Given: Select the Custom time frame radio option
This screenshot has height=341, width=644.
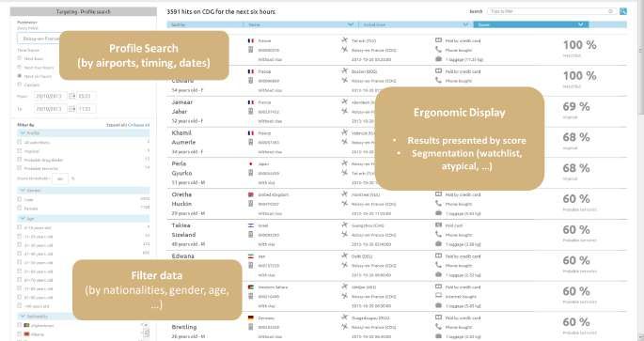Looking at the screenshot, I should pos(20,85).
